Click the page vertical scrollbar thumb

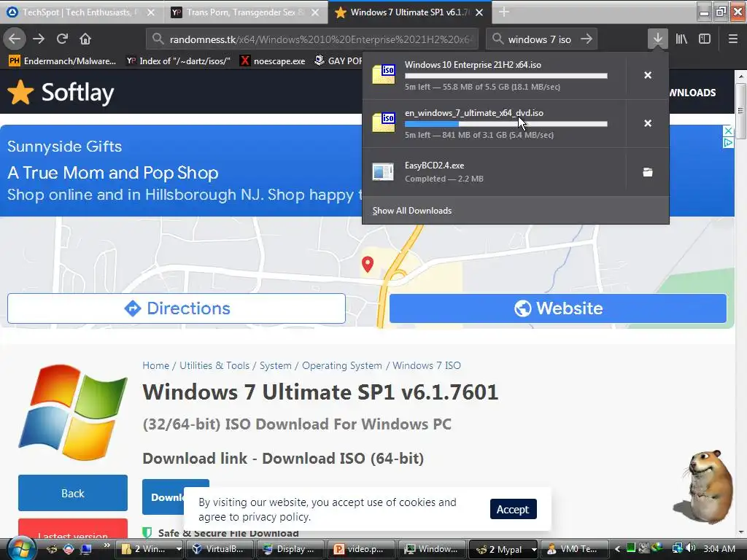tap(740, 111)
